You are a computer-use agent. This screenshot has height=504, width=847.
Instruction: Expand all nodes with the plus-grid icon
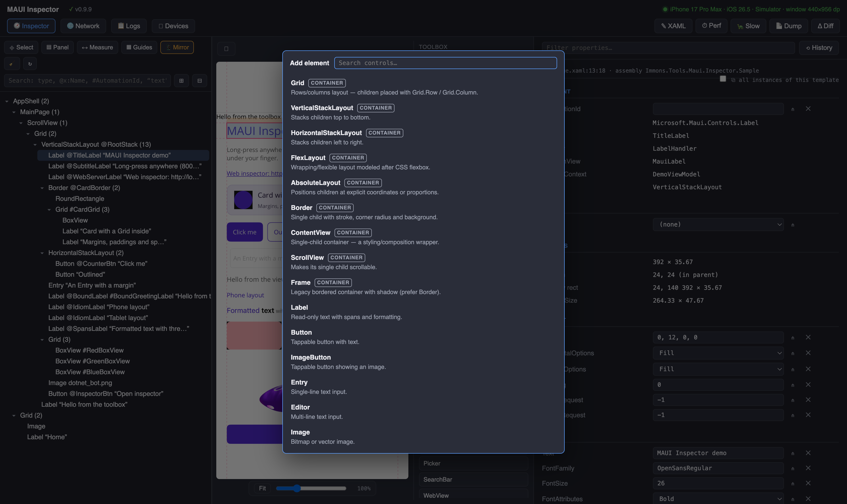point(181,81)
